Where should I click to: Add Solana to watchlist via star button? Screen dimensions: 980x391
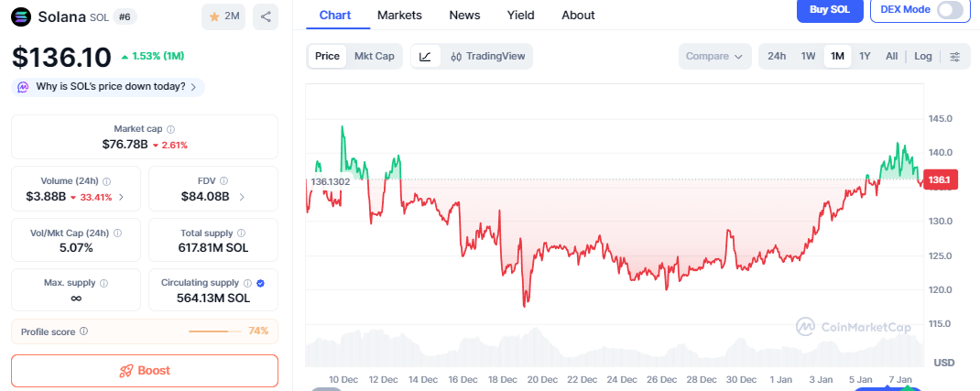pyautogui.click(x=223, y=16)
